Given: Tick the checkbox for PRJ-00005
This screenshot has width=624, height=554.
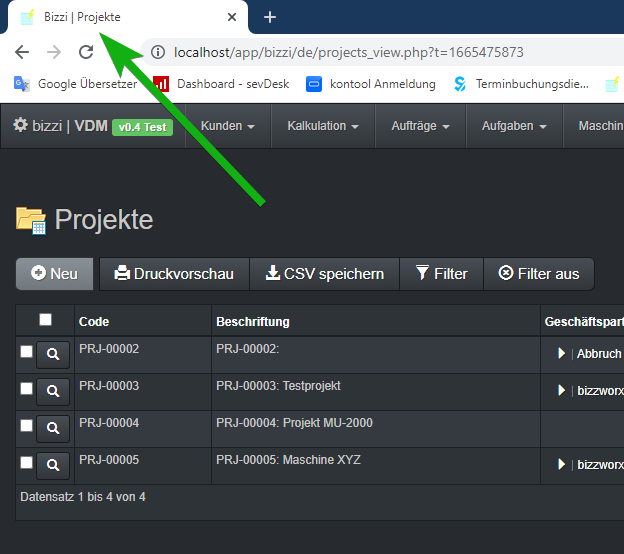Looking at the screenshot, I should [x=26, y=463].
